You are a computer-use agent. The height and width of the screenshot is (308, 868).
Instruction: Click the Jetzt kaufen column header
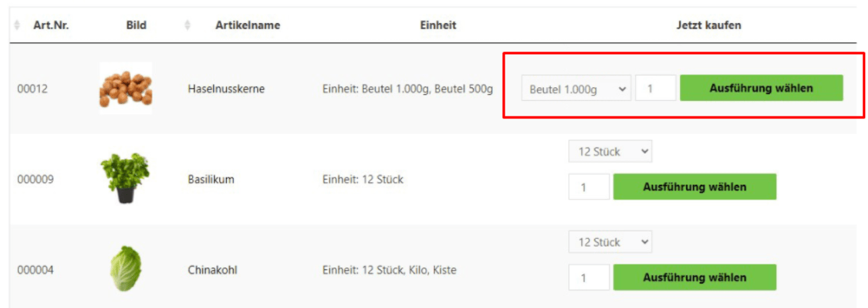point(709,25)
